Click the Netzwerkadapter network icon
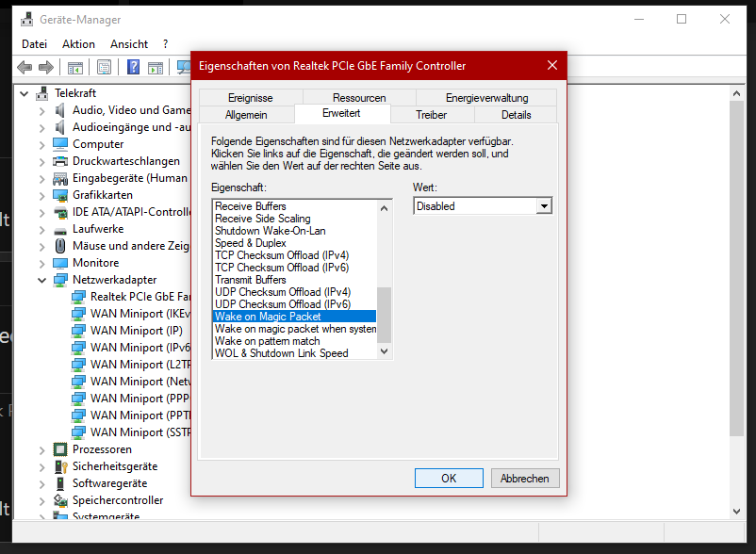Image resolution: width=756 pixels, height=554 pixels. (x=60, y=280)
